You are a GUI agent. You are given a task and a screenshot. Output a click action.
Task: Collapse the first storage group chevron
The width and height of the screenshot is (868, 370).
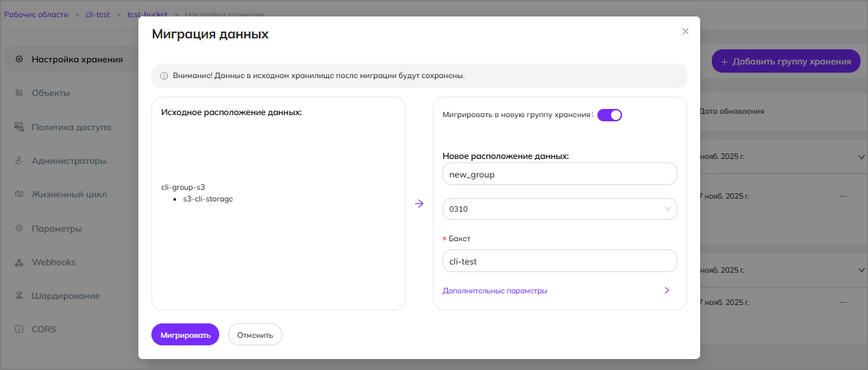coord(861,157)
